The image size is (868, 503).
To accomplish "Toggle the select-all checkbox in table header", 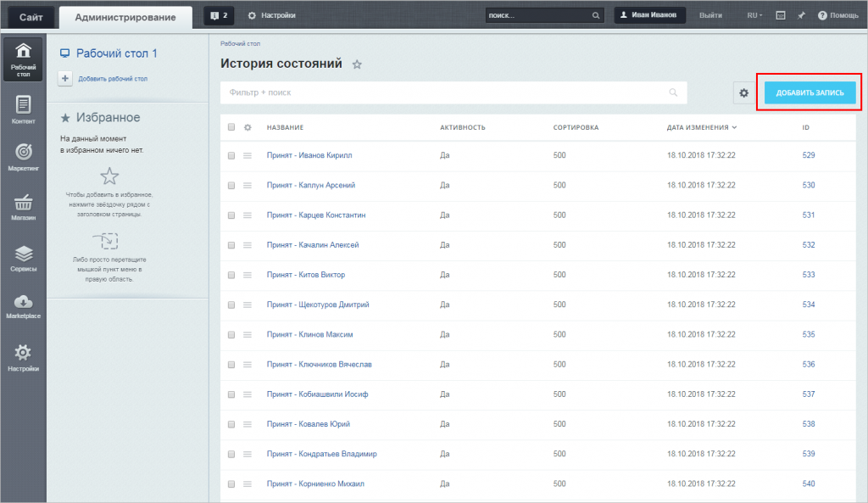I will click(231, 127).
